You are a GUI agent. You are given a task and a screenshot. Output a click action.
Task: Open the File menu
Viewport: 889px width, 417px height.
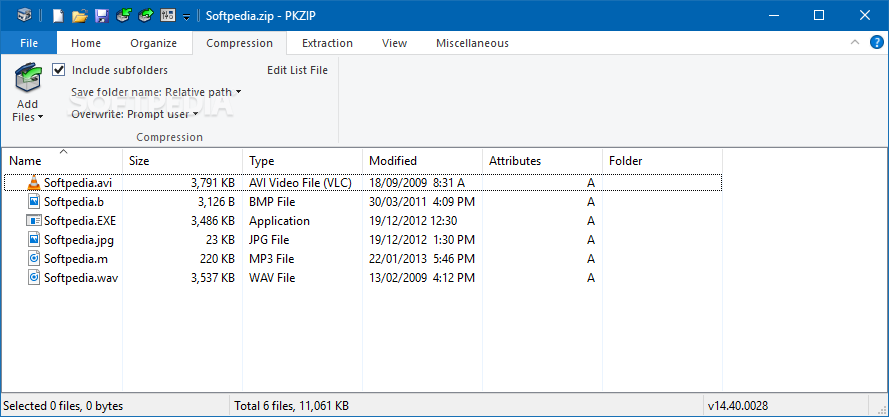click(29, 43)
